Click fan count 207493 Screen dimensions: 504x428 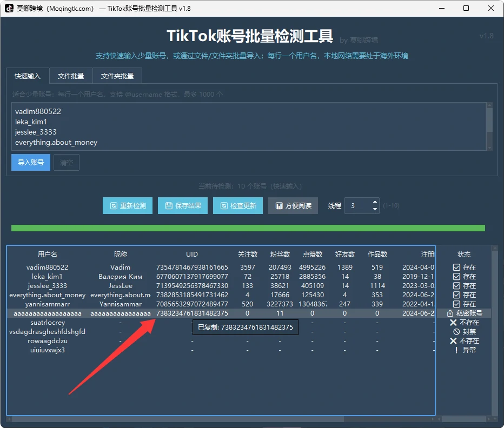pos(280,267)
